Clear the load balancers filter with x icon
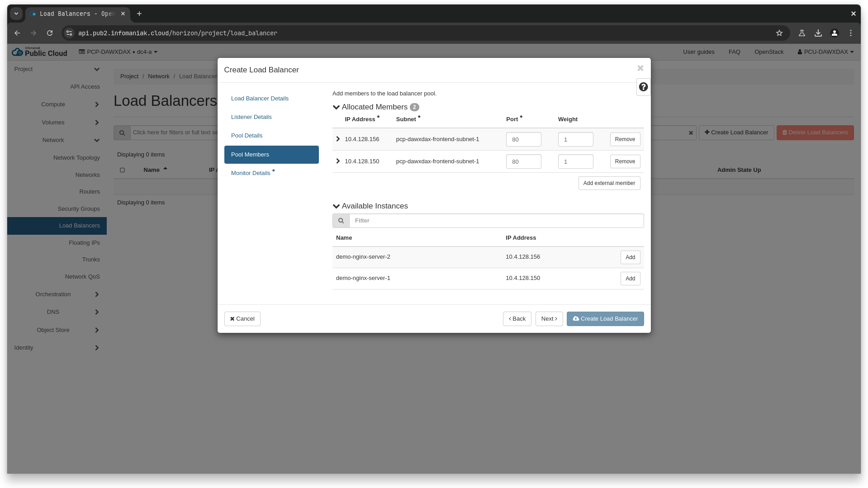The width and height of the screenshot is (868, 488). click(691, 133)
